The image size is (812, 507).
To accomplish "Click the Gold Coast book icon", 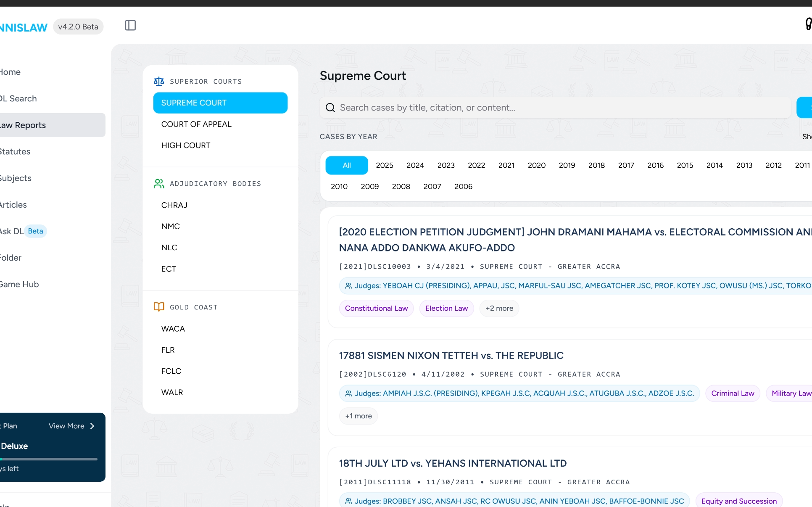I will pyautogui.click(x=159, y=307).
